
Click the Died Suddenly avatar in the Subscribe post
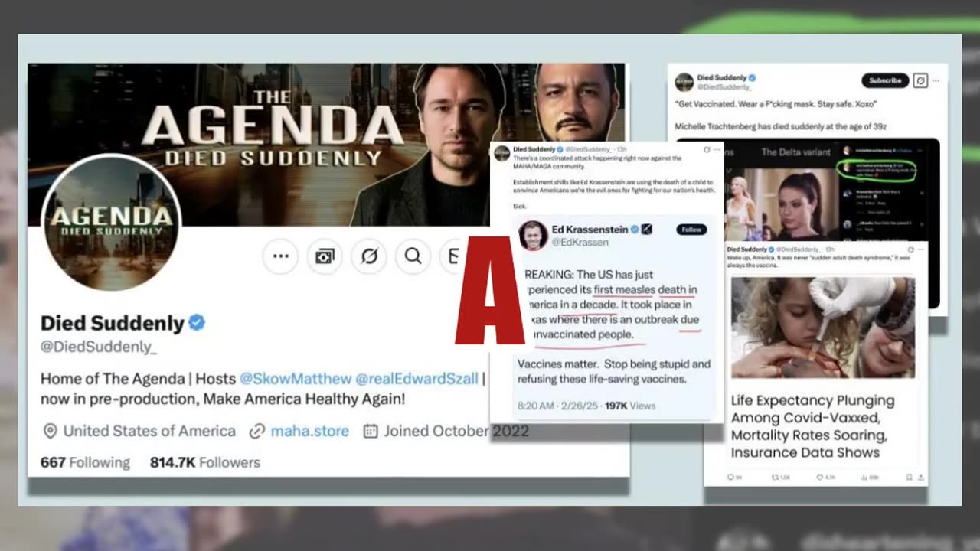684,82
